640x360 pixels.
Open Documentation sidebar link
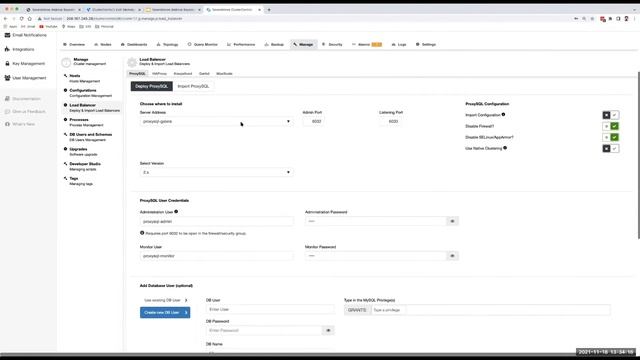point(23,99)
